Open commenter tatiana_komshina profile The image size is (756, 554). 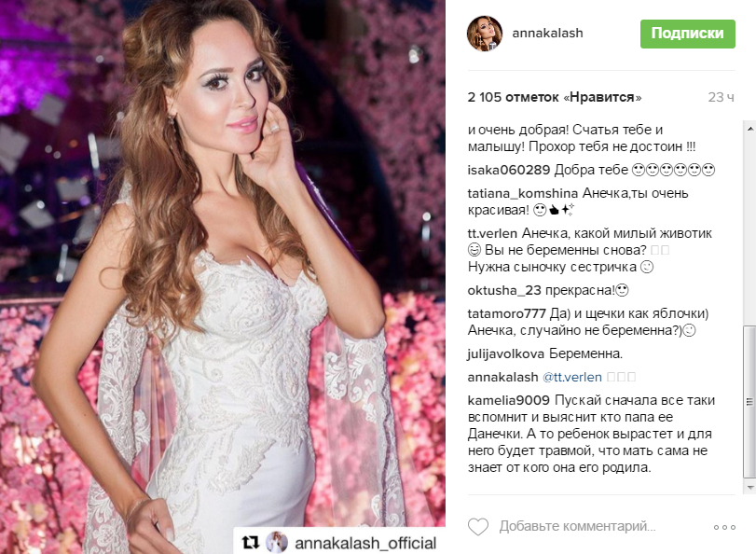coord(523,193)
